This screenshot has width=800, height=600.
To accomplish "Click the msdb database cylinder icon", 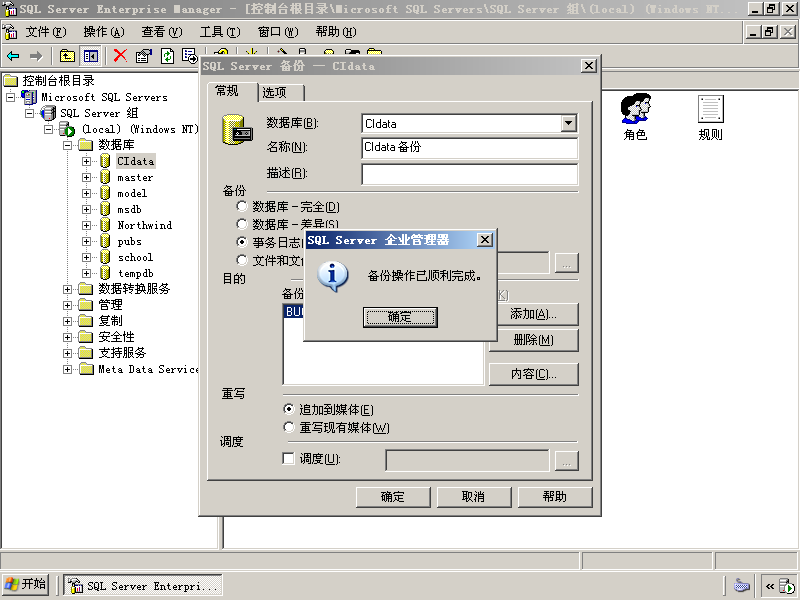I will click(105, 209).
